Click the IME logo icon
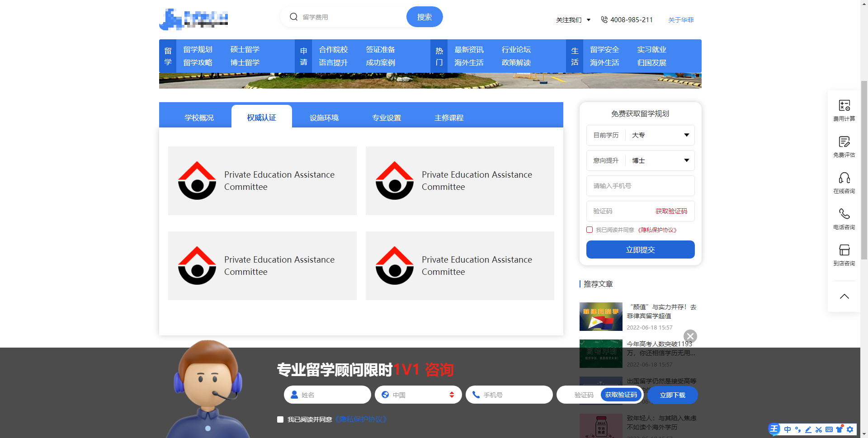868x438 pixels. click(x=774, y=429)
